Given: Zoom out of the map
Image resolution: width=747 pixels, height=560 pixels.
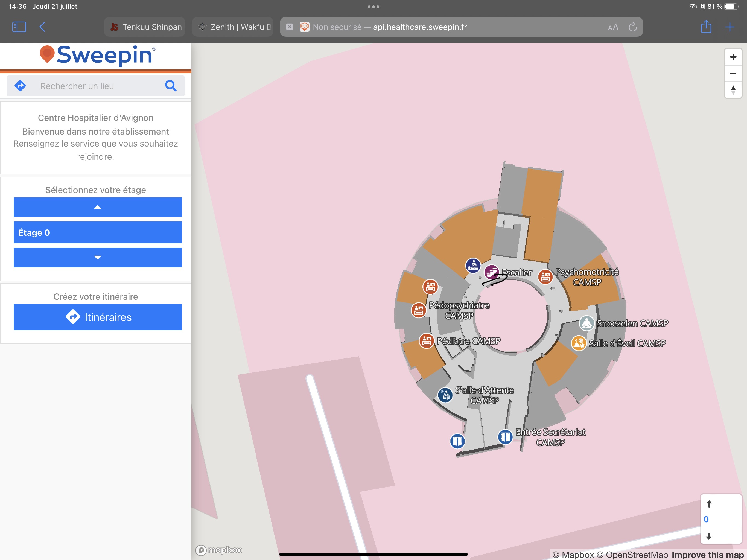Looking at the screenshot, I should (x=733, y=73).
